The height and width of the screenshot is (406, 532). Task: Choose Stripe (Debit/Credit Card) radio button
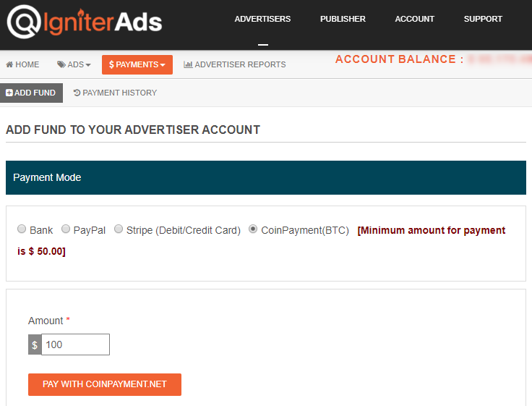coord(119,229)
